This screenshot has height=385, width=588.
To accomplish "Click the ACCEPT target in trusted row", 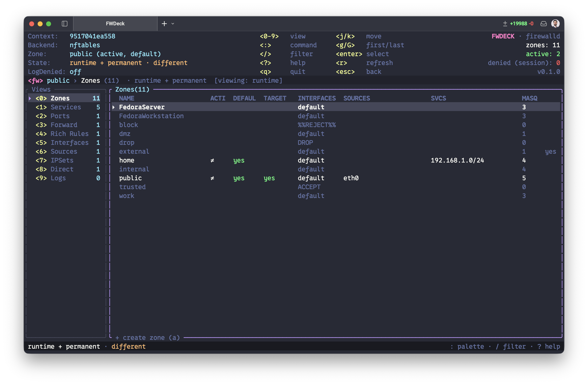I will click(x=309, y=187).
